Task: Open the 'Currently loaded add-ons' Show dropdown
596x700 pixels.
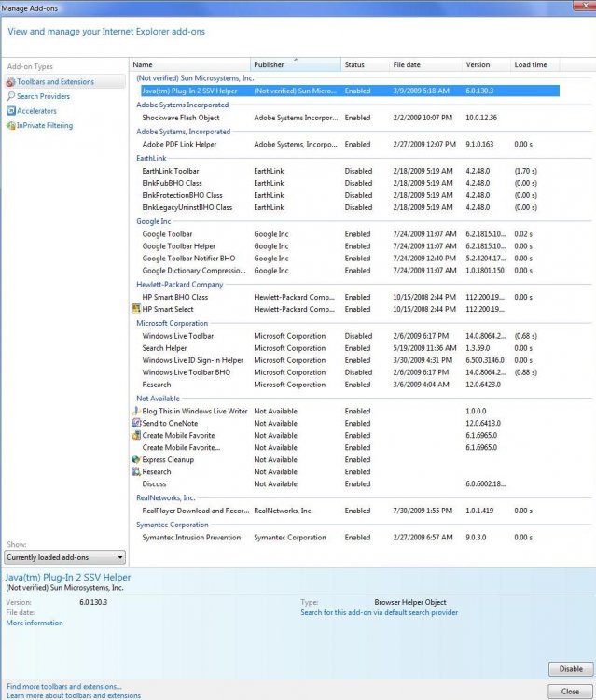Action: pyautogui.click(x=64, y=557)
